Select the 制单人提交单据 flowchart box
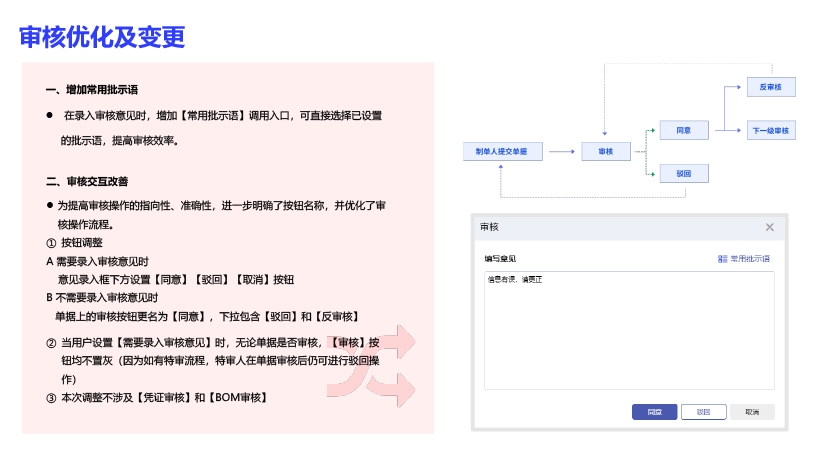 point(502,151)
